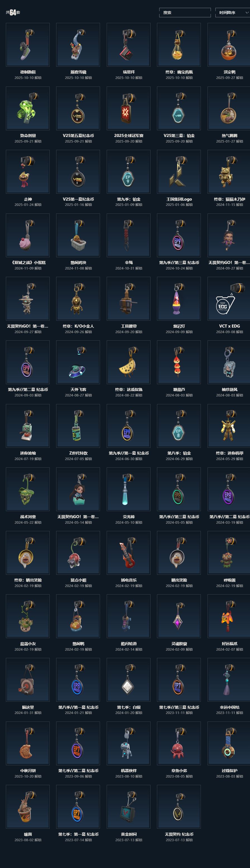Click the 2025全球冠军赛 red charm icon
The image size is (250, 868).
pos(128,108)
